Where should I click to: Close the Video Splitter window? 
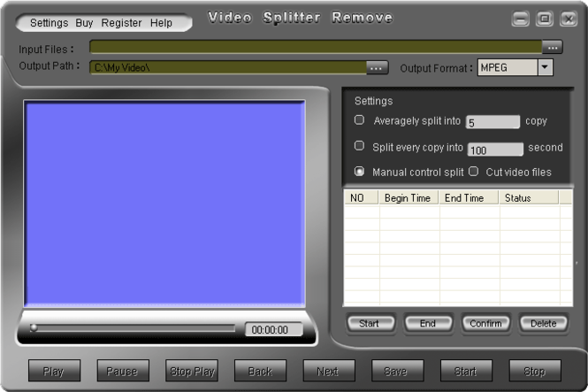pyautogui.click(x=569, y=19)
